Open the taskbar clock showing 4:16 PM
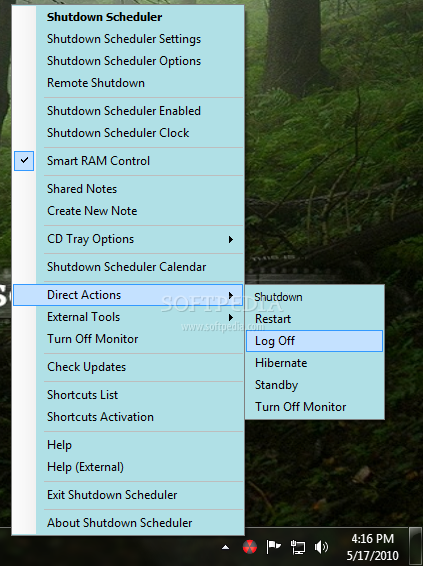 point(372,547)
